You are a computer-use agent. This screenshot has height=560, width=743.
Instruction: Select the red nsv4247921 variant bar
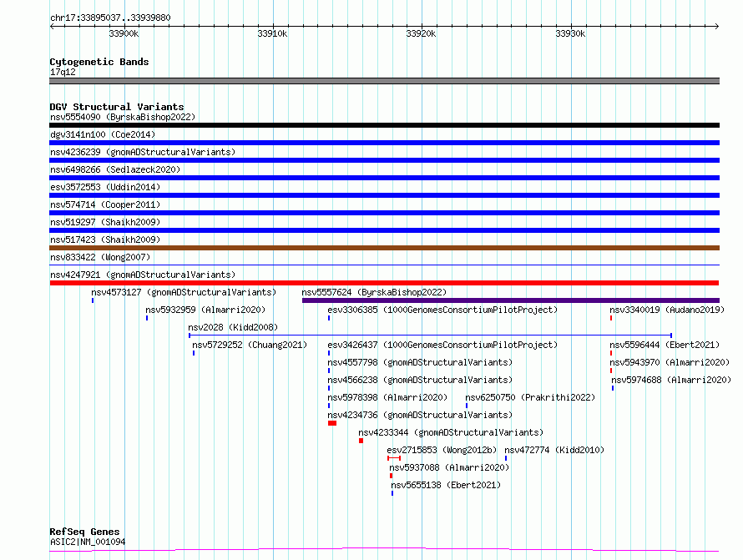pos(384,283)
